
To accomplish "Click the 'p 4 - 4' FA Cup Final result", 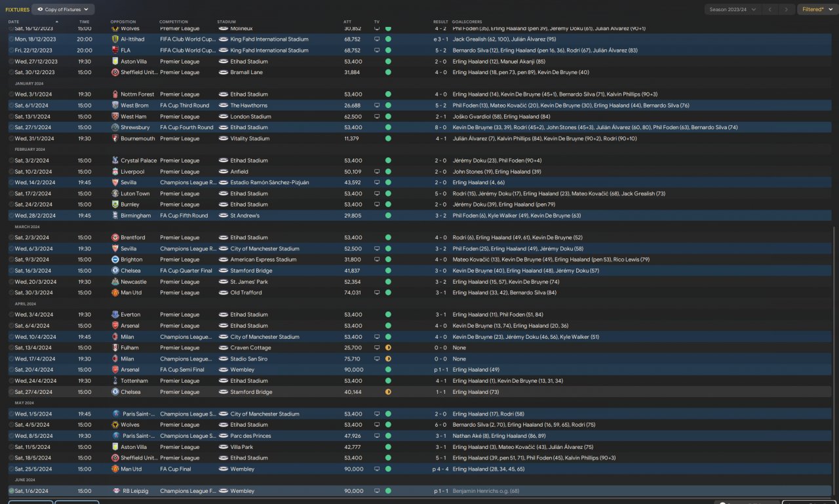I will coord(440,469).
